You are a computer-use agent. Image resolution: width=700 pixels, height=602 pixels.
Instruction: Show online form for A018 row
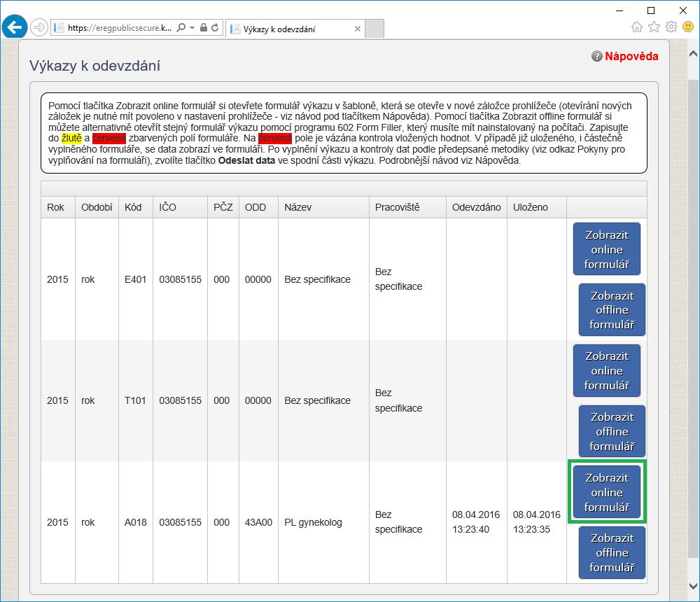click(607, 492)
